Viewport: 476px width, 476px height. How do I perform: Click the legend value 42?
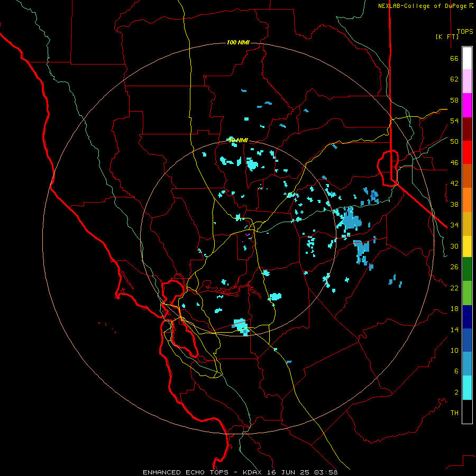(x=454, y=184)
